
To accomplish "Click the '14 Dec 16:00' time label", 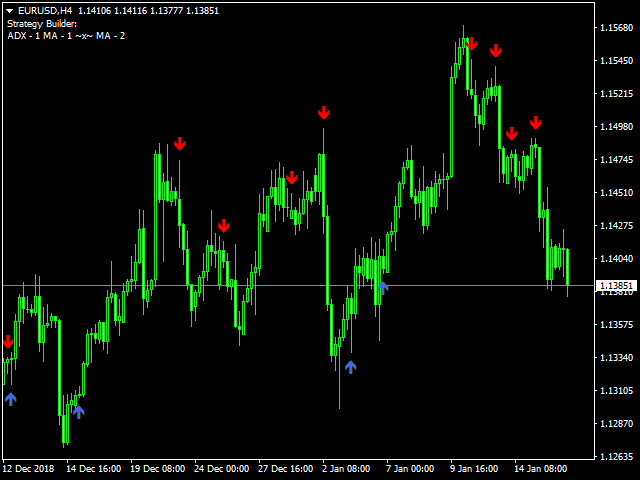I will [x=93, y=469].
